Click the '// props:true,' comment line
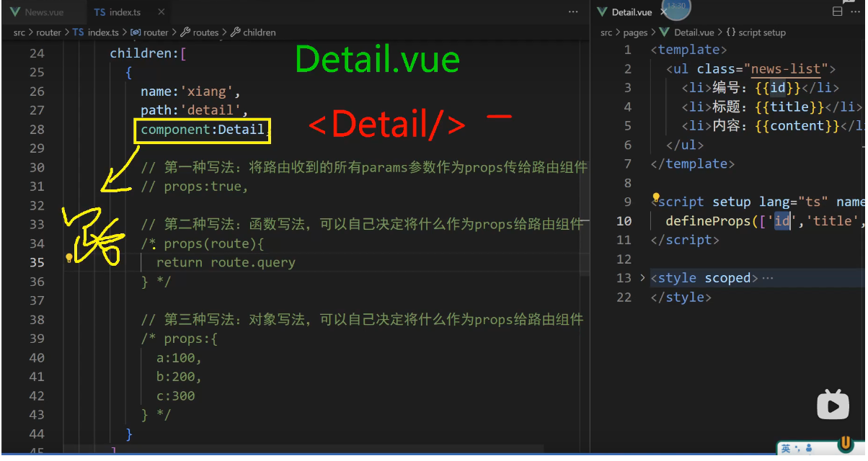This screenshot has width=868, height=461. [194, 187]
